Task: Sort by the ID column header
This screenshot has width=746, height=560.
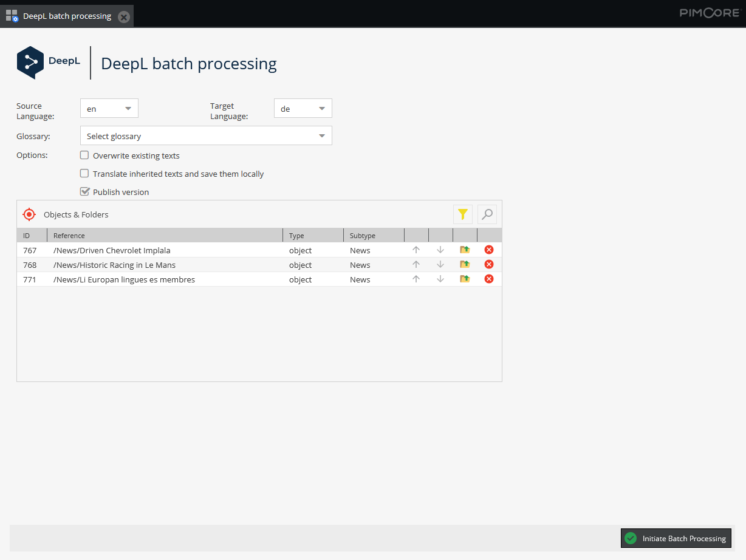Action: (x=32, y=235)
